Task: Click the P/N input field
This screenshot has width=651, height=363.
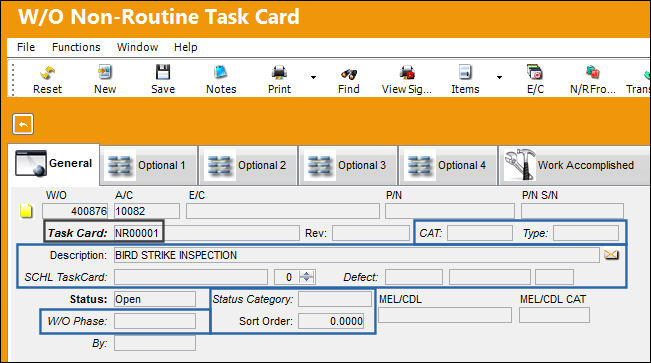Action: (450, 211)
